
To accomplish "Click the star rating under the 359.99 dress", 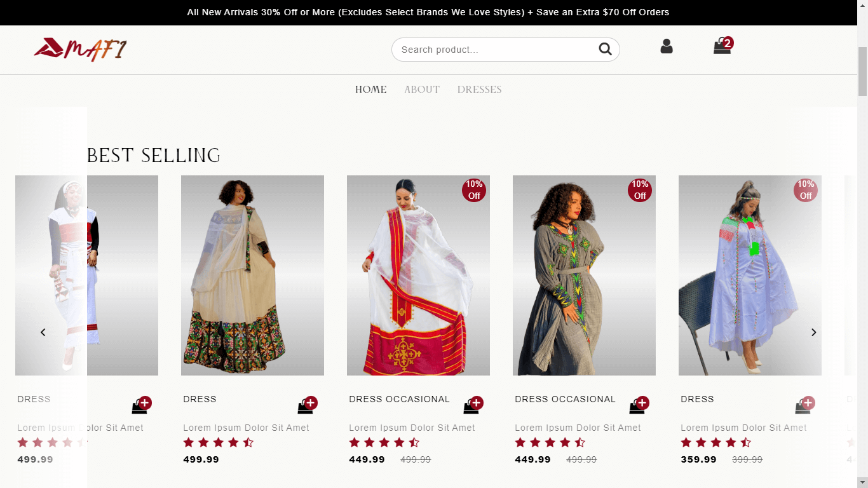I will pyautogui.click(x=715, y=443).
